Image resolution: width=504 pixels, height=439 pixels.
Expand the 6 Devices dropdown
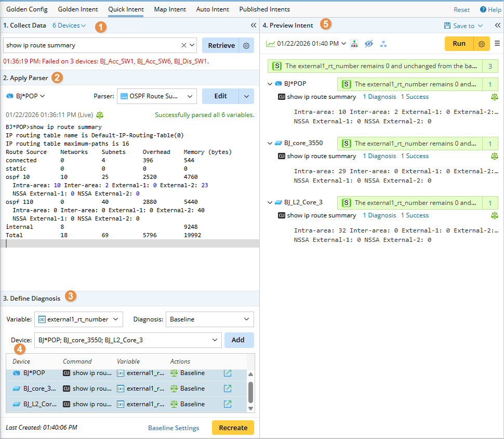69,25
